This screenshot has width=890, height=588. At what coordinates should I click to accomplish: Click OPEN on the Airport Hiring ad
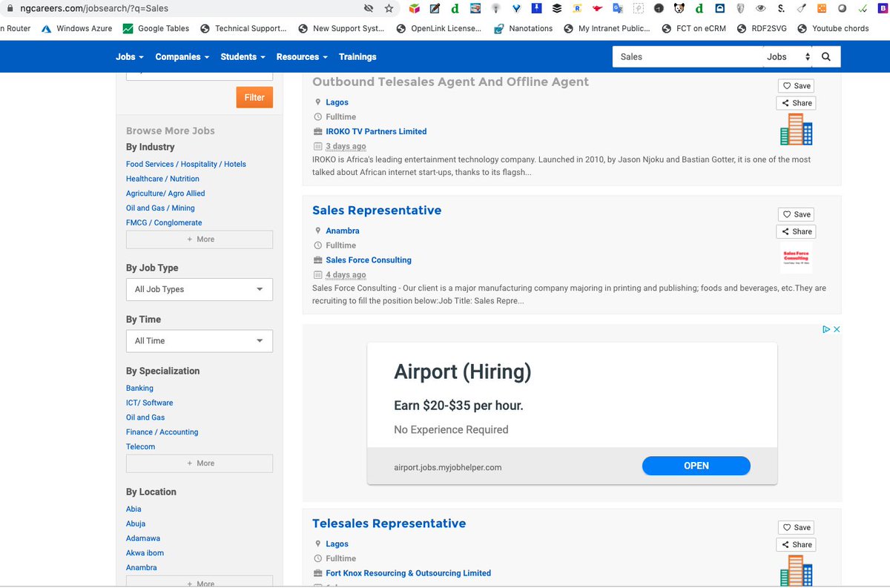coord(696,466)
